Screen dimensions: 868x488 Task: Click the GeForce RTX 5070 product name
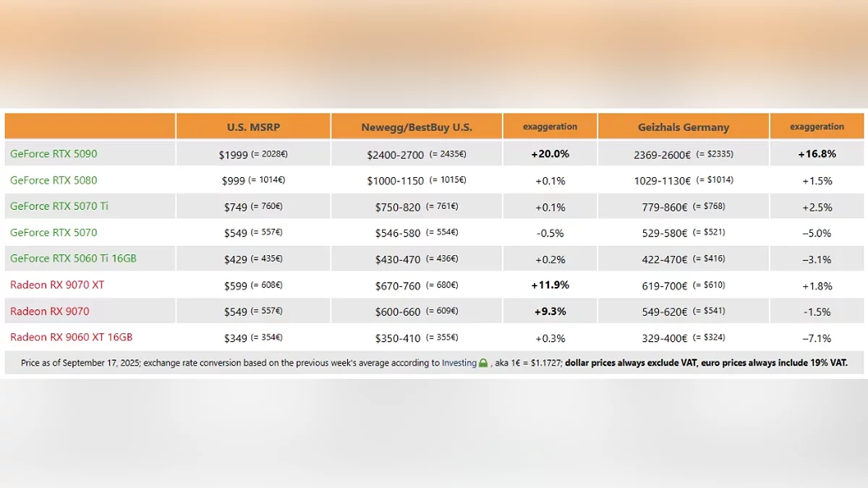click(54, 232)
